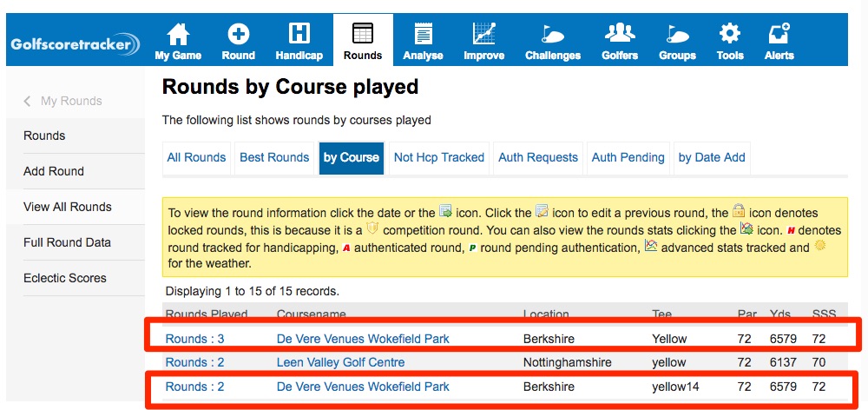This screenshot has height=410, width=868.
Task: Click the Golfers people icon
Action: point(620,34)
